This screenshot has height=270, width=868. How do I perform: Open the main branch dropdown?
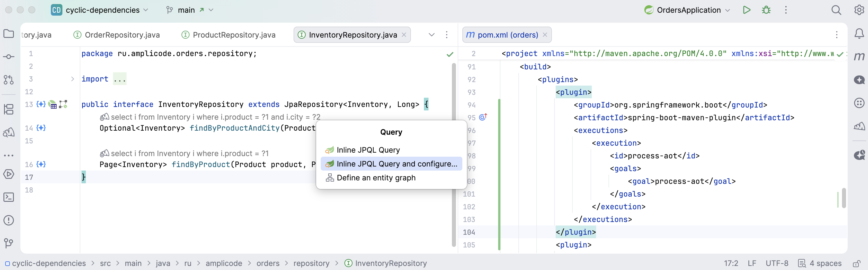(x=190, y=10)
